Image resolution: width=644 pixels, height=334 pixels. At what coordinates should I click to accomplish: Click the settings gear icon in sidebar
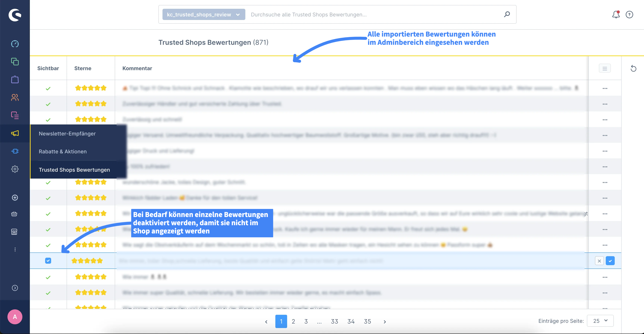[x=15, y=169]
